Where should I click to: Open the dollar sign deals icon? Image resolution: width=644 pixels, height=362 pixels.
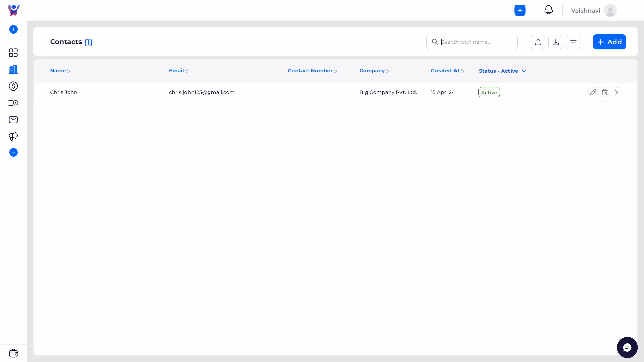(13, 86)
